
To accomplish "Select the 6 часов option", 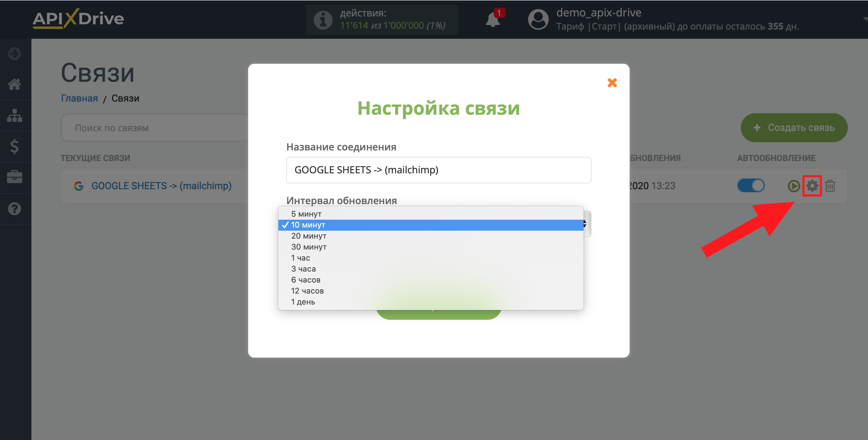I will [431, 280].
